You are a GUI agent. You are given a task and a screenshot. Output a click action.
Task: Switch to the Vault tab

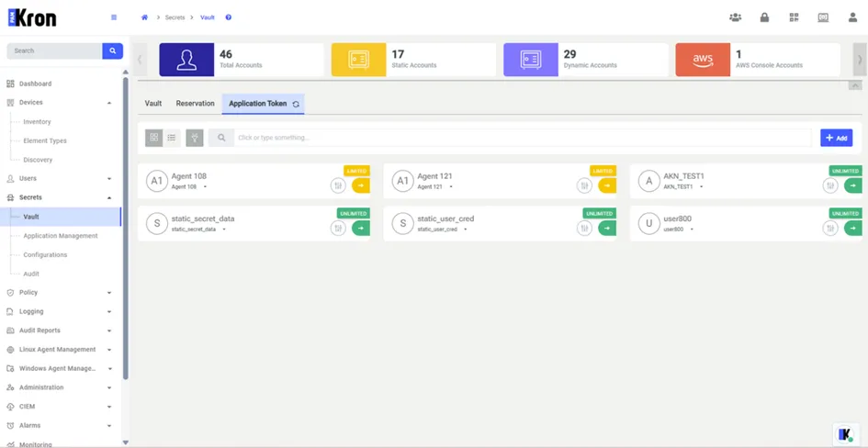pyautogui.click(x=153, y=104)
